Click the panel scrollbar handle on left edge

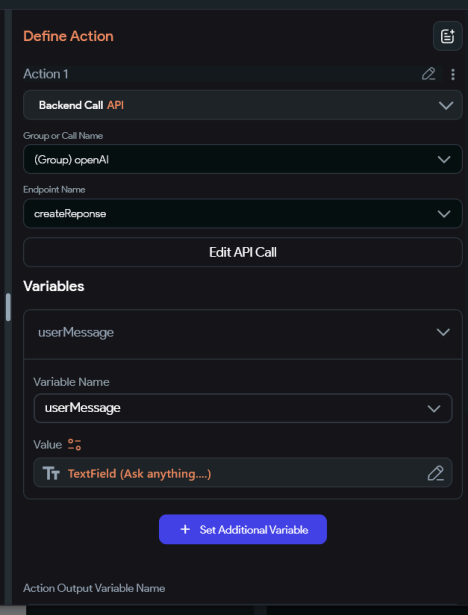[8, 308]
